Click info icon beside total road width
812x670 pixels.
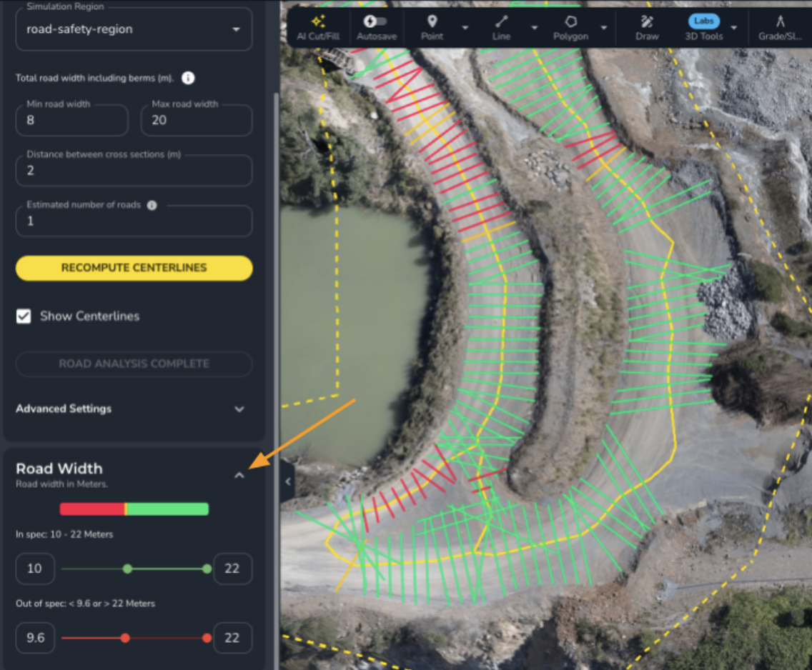click(188, 78)
